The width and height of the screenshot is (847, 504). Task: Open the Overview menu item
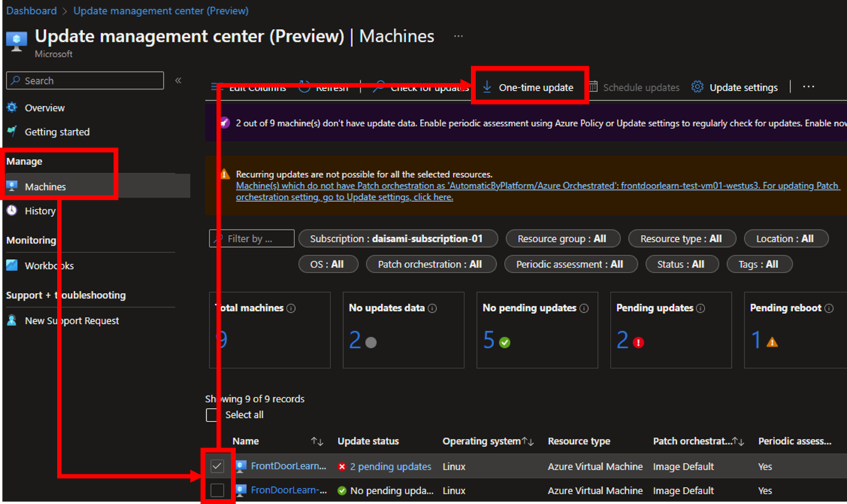(44, 108)
